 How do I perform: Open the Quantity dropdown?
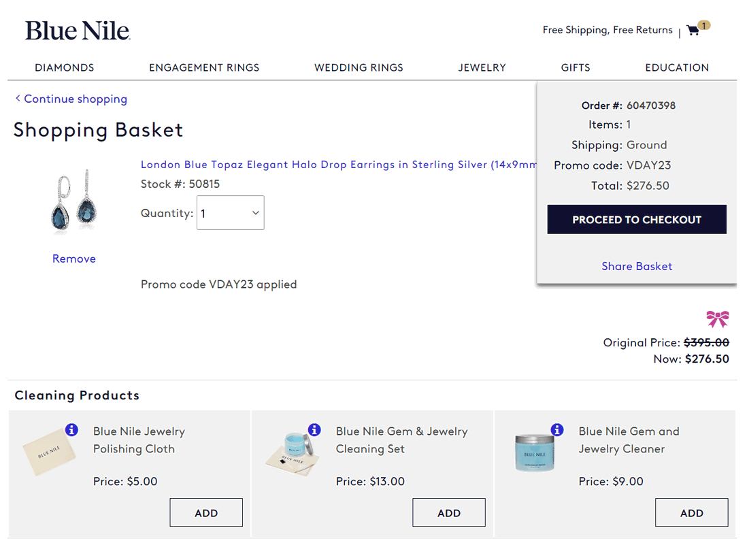point(230,212)
